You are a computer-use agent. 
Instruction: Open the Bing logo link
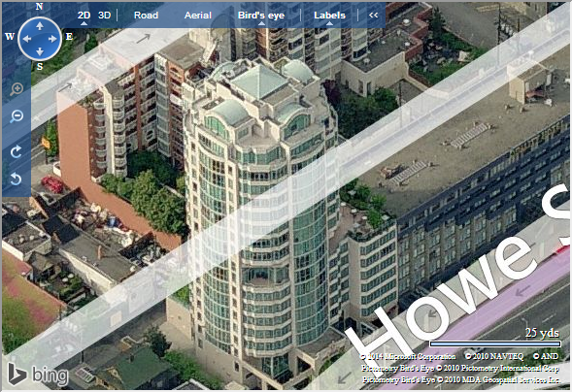pos(38,375)
